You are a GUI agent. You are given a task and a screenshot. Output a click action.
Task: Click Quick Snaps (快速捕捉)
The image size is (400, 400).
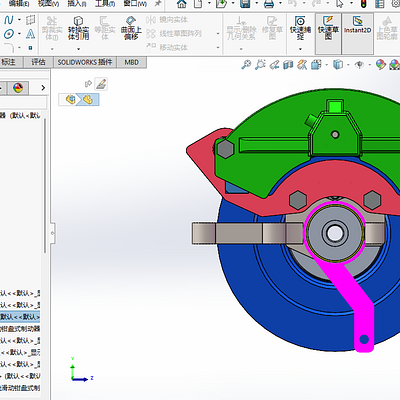(x=300, y=28)
